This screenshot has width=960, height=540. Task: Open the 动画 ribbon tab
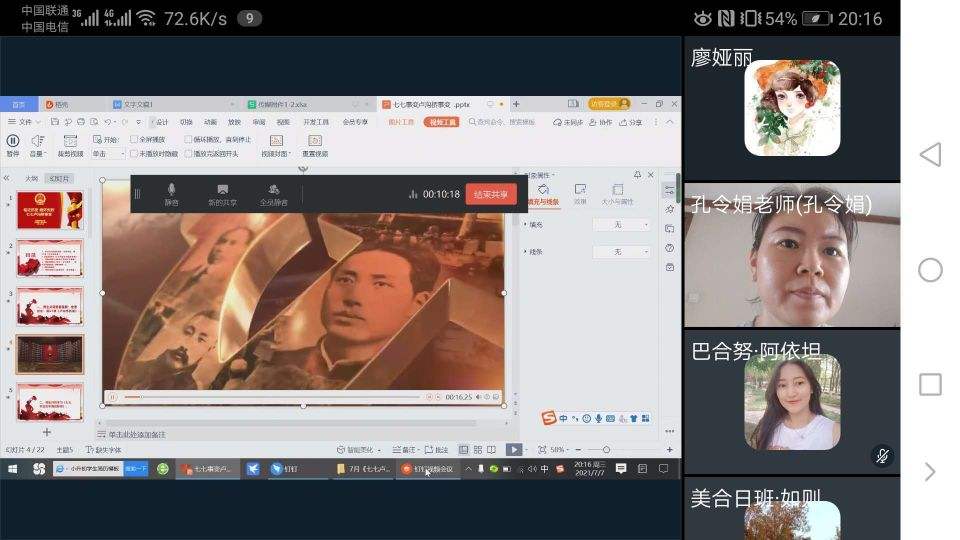pyautogui.click(x=211, y=122)
